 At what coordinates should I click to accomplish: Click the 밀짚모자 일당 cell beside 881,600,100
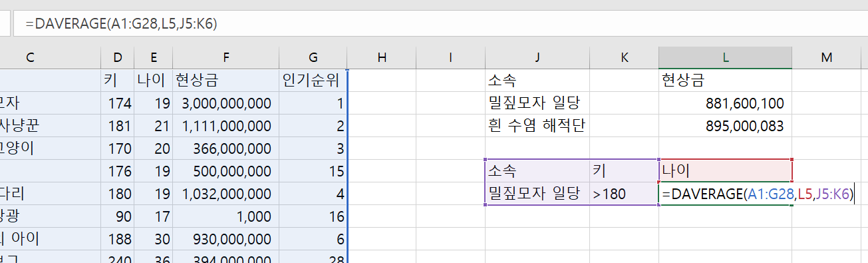coord(537,103)
